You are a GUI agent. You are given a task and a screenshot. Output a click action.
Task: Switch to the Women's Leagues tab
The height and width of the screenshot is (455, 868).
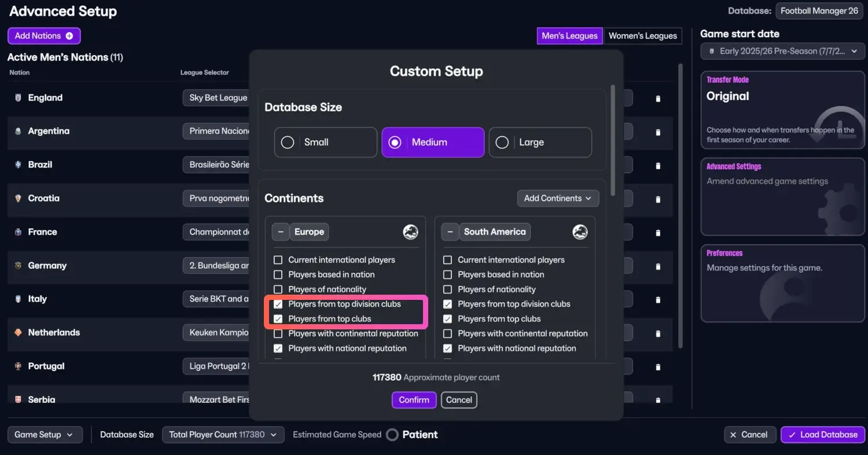[x=643, y=36]
